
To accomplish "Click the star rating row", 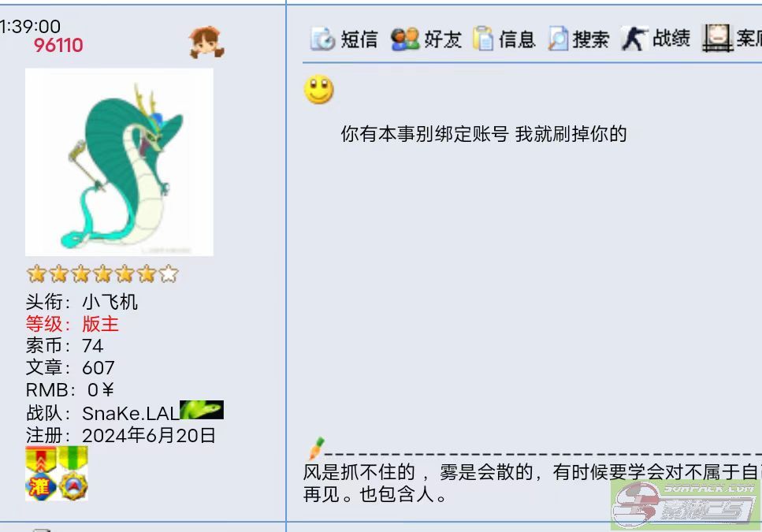I will point(102,274).
